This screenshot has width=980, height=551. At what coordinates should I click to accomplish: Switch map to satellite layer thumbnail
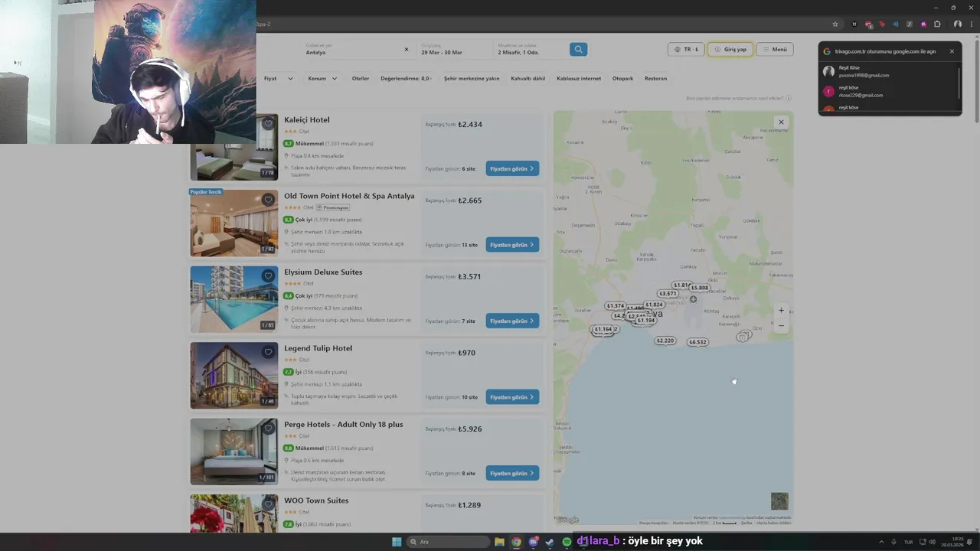(779, 501)
